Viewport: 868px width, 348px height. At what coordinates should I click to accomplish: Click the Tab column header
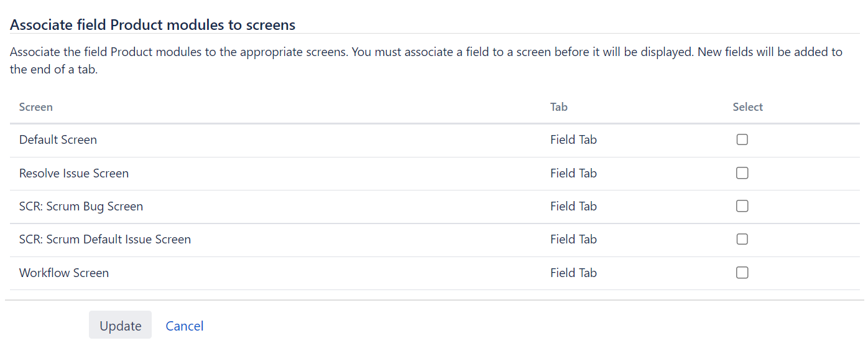tap(559, 107)
